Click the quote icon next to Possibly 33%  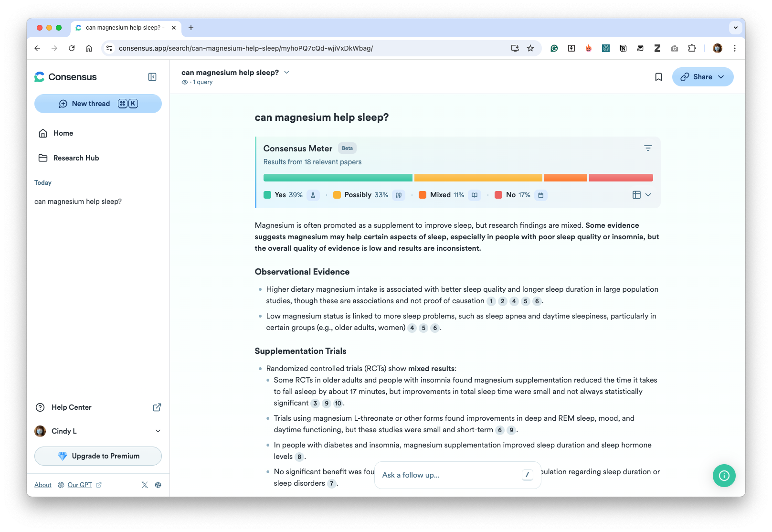coord(398,195)
